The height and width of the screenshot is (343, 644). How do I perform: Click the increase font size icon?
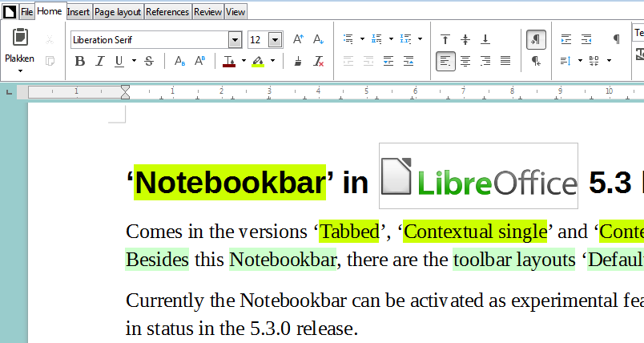pyautogui.click(x=298, y=39)
